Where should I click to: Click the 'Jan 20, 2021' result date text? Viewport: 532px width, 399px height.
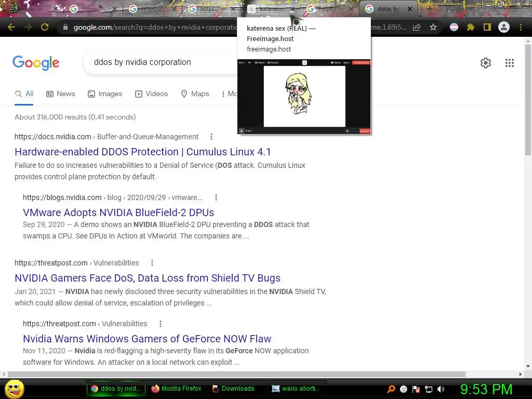35,292
